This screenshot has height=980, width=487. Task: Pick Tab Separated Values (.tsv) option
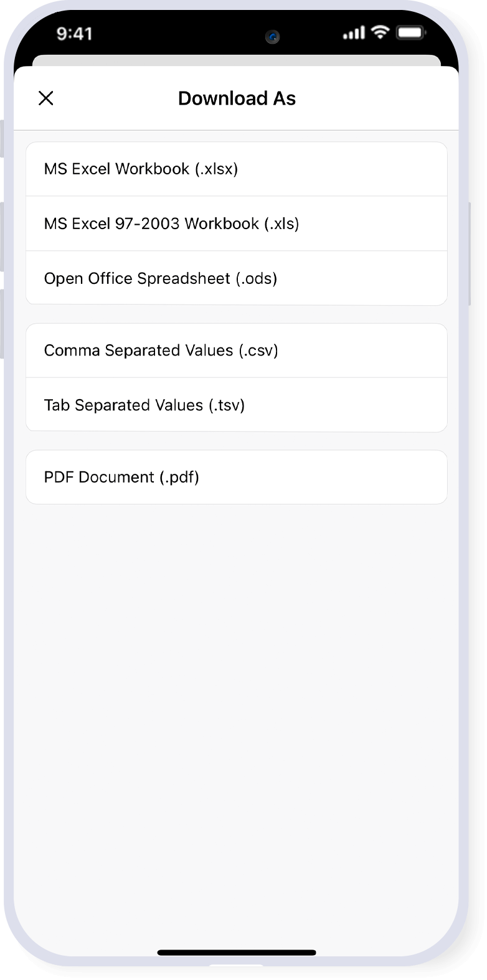(x=236, y=405)
